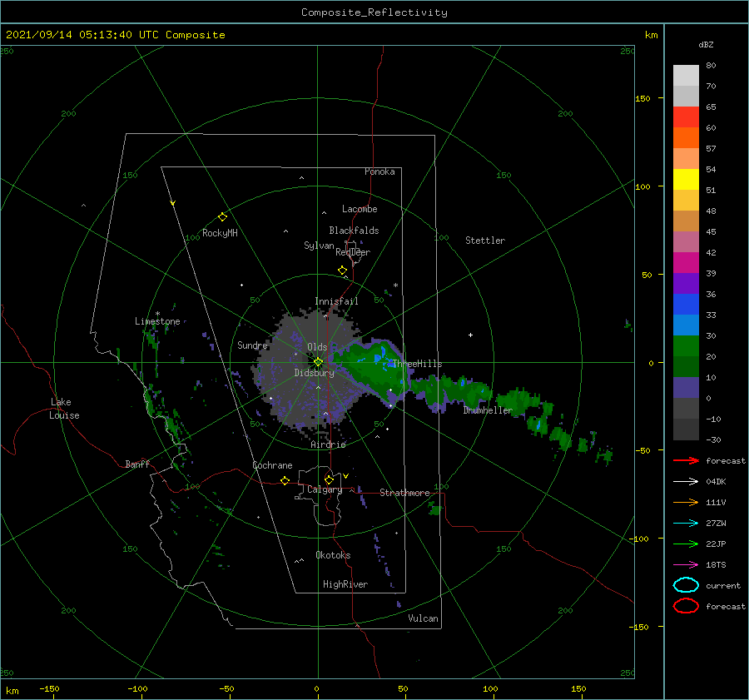This screenshot has width=749, height=700.
Task: Click the 'Stettler' city label
Action: (485, 241)
